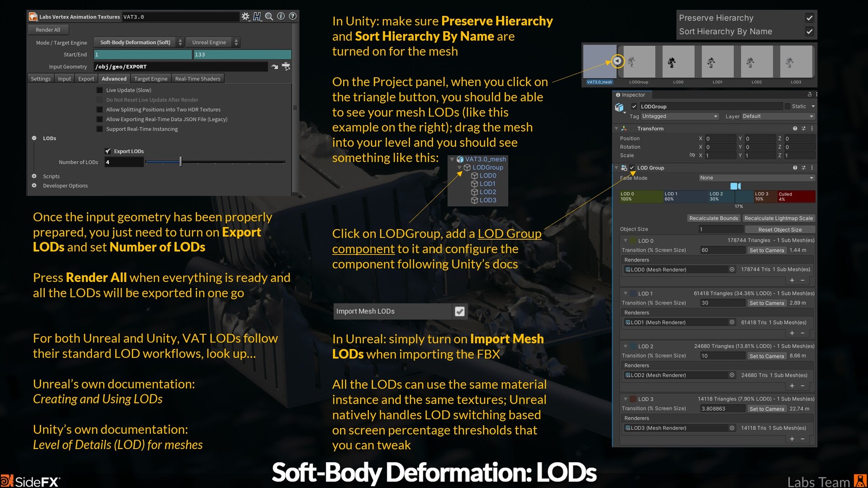
Task: Uncheck the Export LODs checkbox
Action: [108, 151]
